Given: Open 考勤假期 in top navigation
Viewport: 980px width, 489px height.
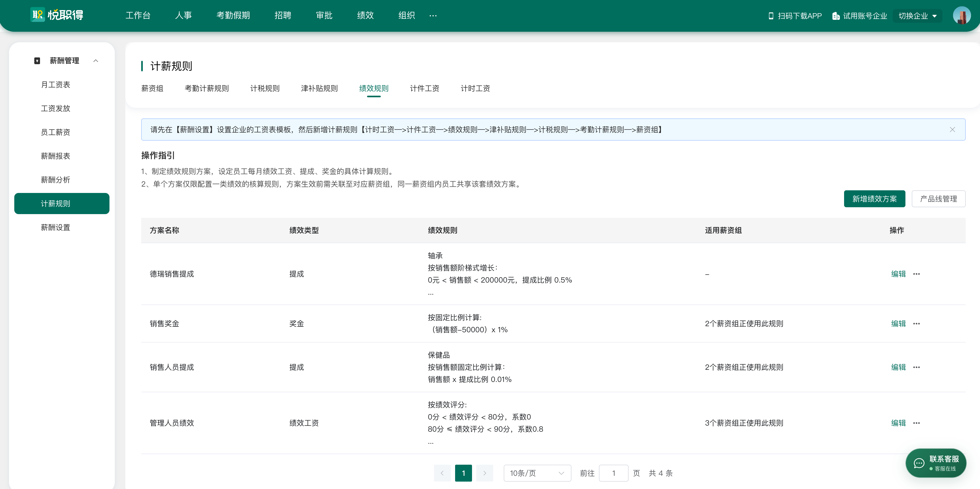Looking at the screenshot, I should (x=233, y=16).
